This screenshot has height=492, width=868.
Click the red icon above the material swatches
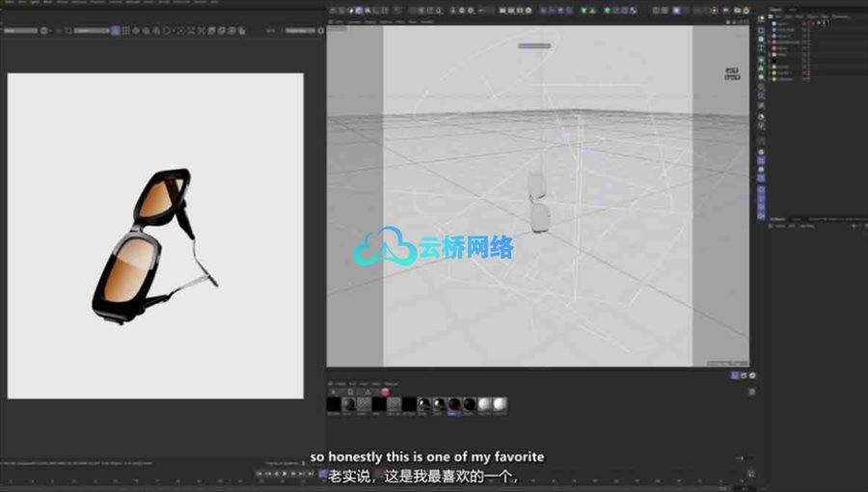(x=385, y=392)
